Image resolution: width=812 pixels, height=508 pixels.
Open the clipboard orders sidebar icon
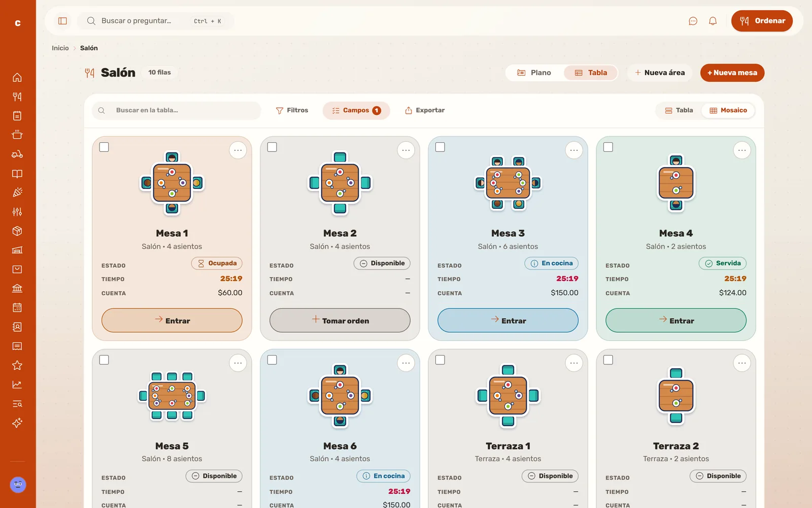(x=17, y=116)
